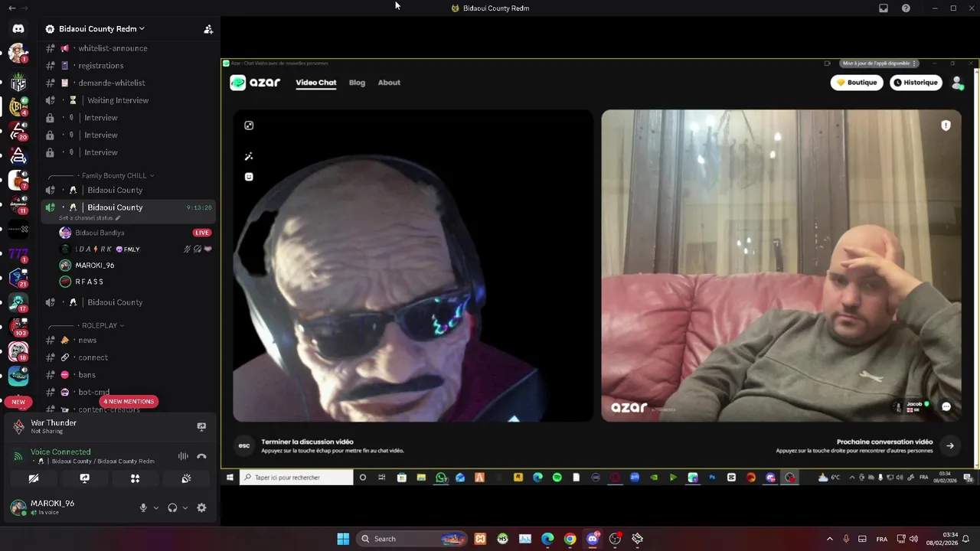Start an activity in the voice channel
The width and height of the screenshot is (980, 551).
pyautogui.click(x=136, y=478)
